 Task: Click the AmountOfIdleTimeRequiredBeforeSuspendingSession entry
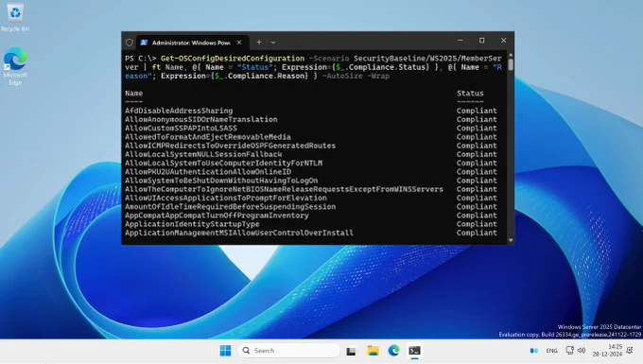click(x=231, y=207)
